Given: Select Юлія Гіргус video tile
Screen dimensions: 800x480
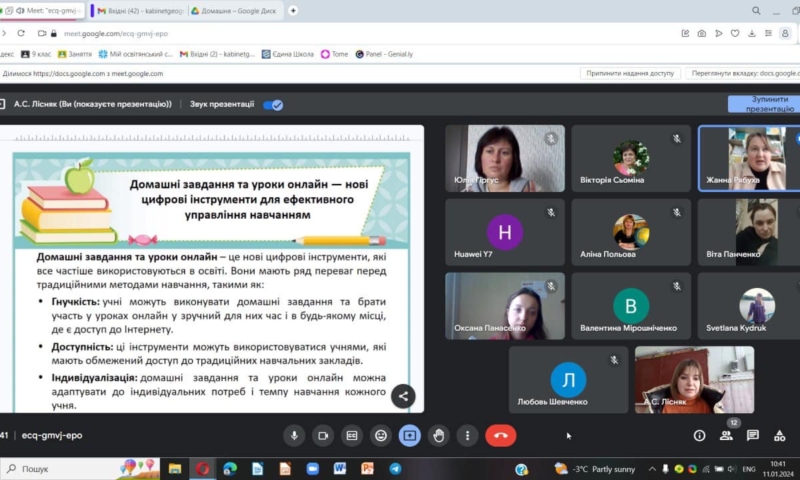Looking at the screenshot, I should [x=505, y=159].
